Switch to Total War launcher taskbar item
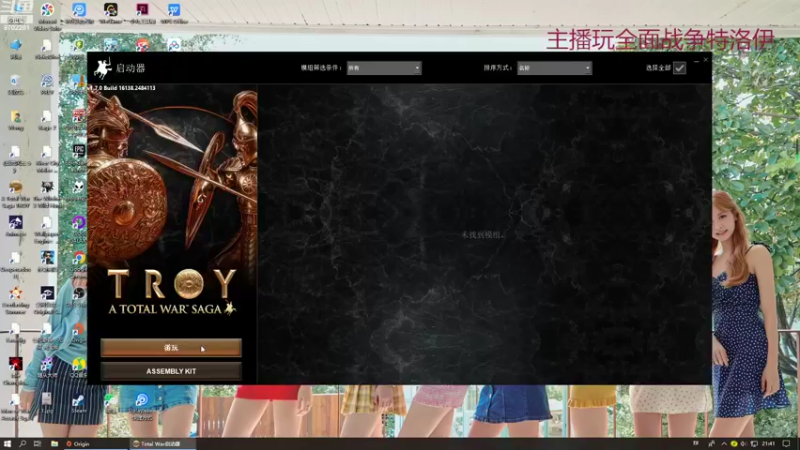Screen dimensions: 800x450 click(162, 443)
